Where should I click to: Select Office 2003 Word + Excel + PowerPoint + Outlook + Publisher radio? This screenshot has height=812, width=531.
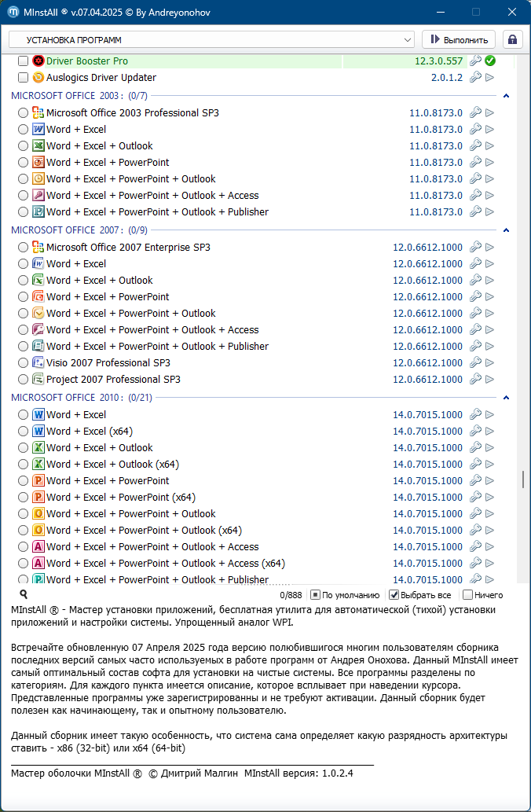click(23, 212)
